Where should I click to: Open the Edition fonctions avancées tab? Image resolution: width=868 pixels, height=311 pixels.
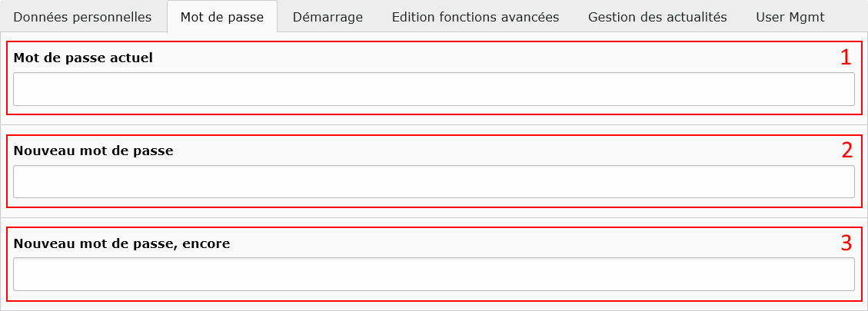pos(475,17)
